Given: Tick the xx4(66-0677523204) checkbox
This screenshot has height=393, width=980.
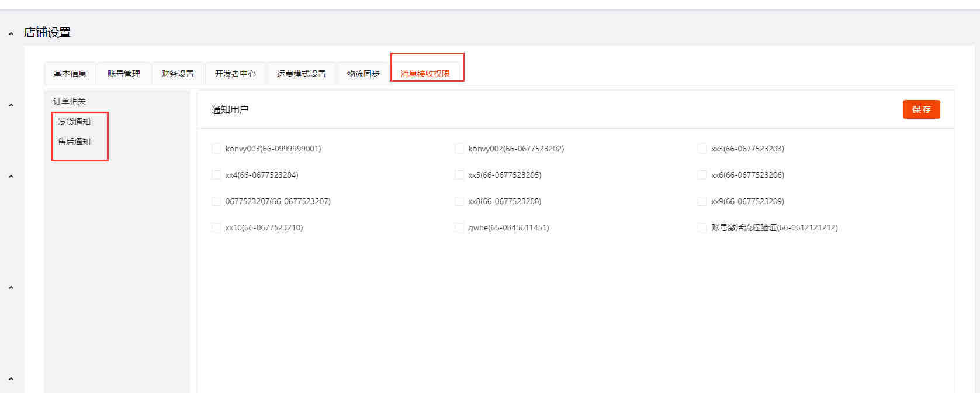Looking at the screenshot, I should tap(216, 175).
